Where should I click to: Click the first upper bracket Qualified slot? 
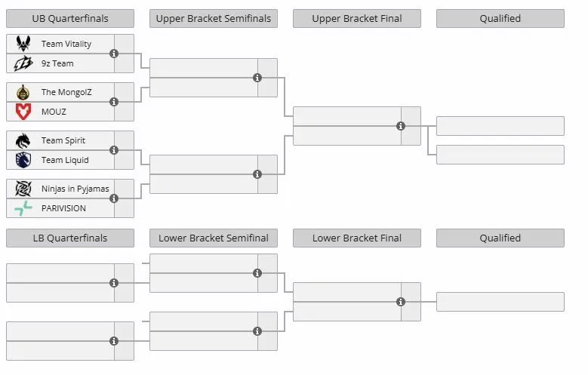(x=500, y=126)
